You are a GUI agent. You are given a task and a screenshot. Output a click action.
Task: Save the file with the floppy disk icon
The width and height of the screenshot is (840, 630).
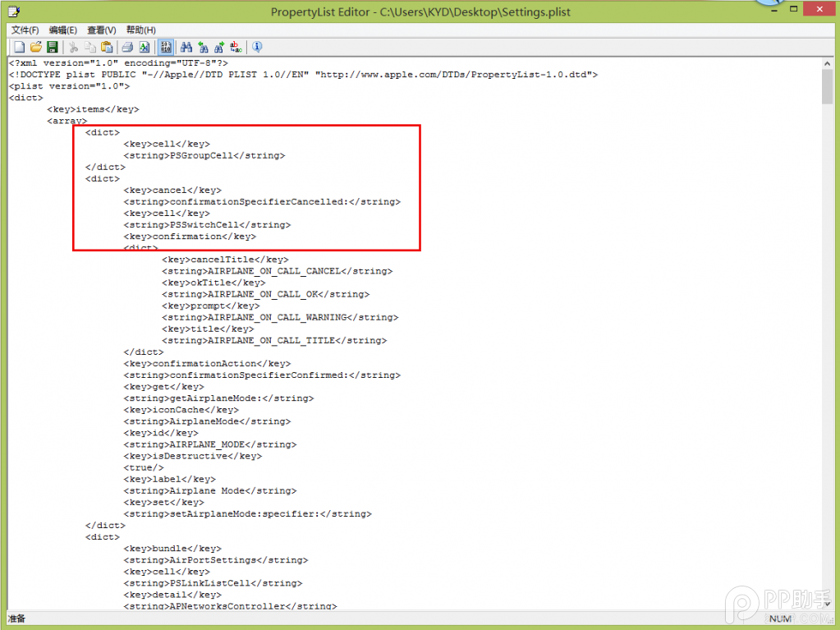point(53,48)
